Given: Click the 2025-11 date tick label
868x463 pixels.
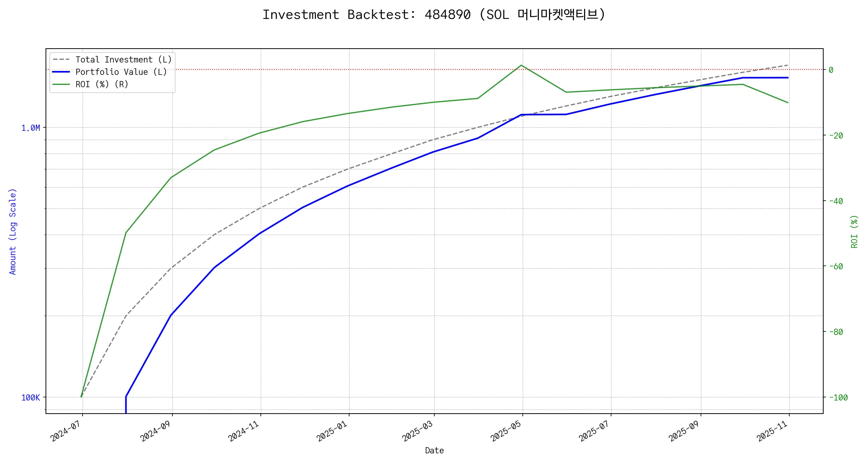Looking at the screenshot, I should tap(772, 431).
